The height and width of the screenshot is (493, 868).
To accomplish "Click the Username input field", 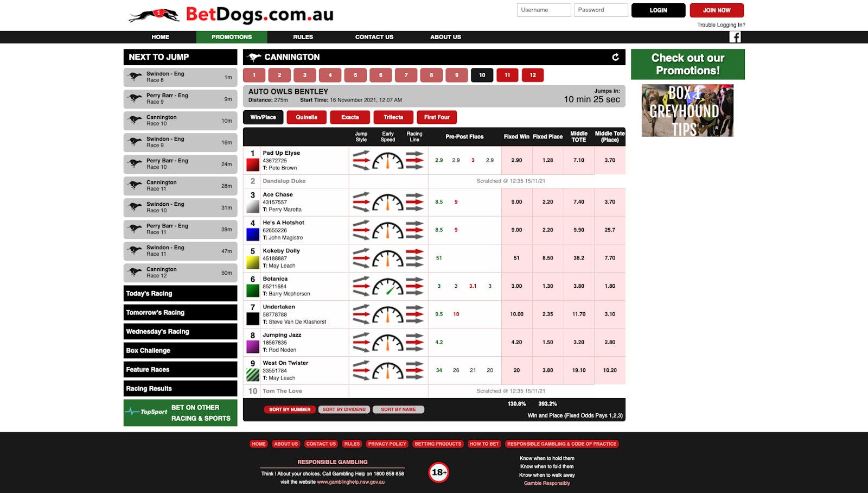I will tap(544, 10).
